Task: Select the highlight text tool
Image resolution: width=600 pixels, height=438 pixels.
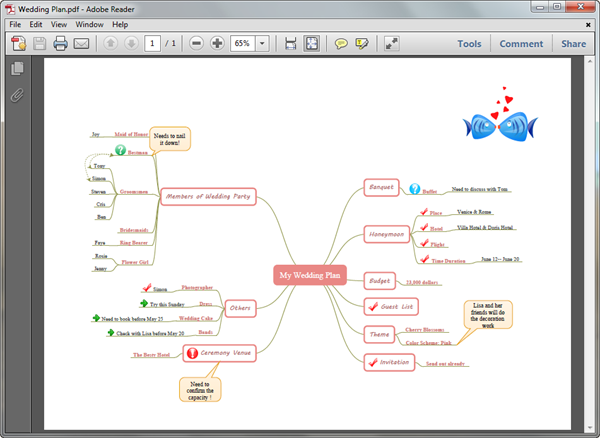Action: coord(362,44)
